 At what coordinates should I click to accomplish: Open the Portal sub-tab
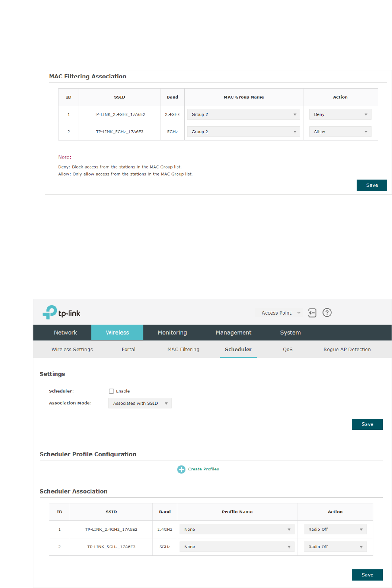click(128, 349)
